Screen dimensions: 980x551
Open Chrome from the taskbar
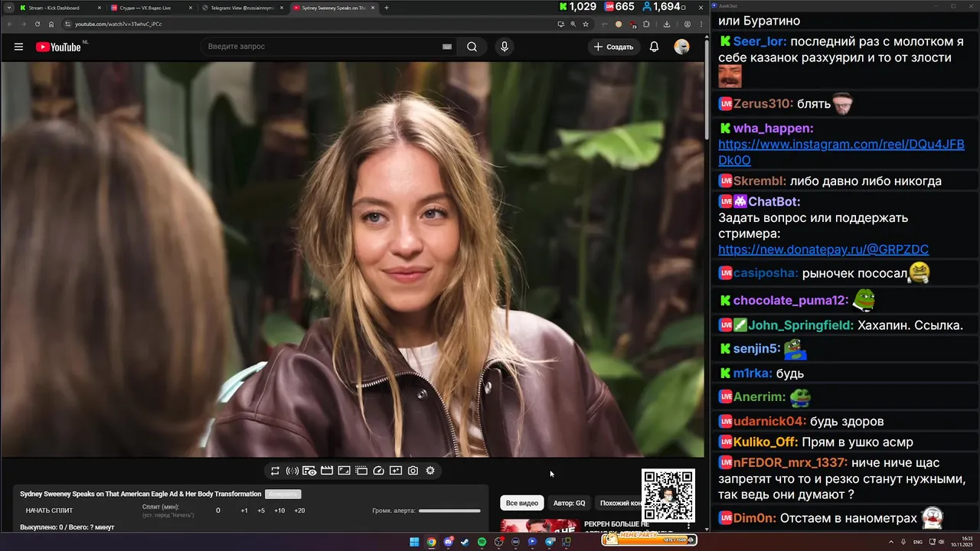[431, 542]
